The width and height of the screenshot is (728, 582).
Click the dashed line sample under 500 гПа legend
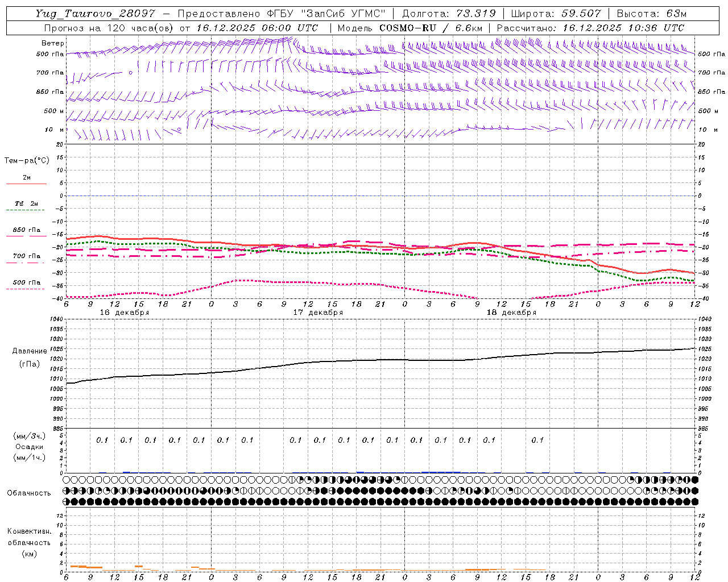(x=26, y=289)
